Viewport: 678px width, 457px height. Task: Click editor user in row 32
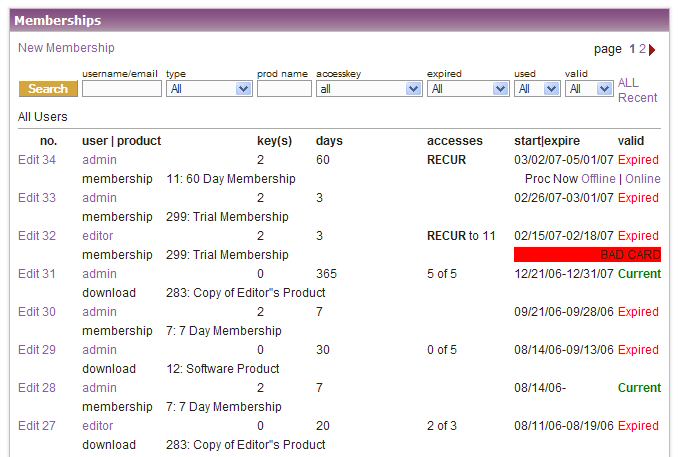(x=98, y=236)
